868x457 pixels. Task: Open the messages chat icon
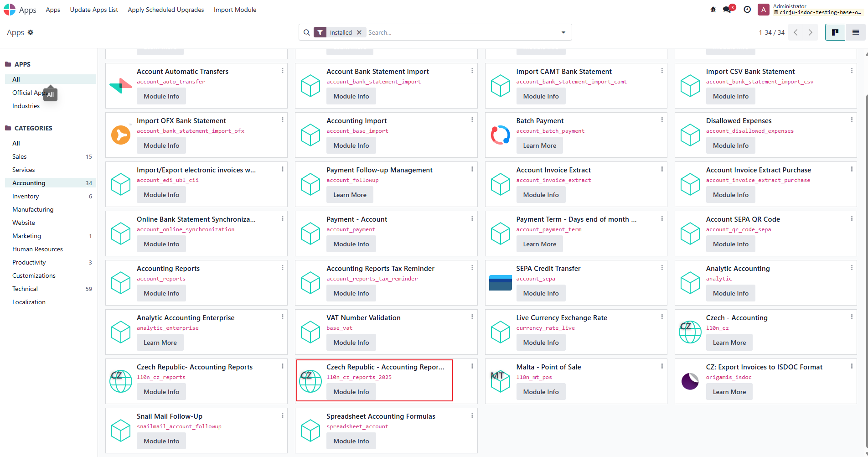click(x=727, y=10)
